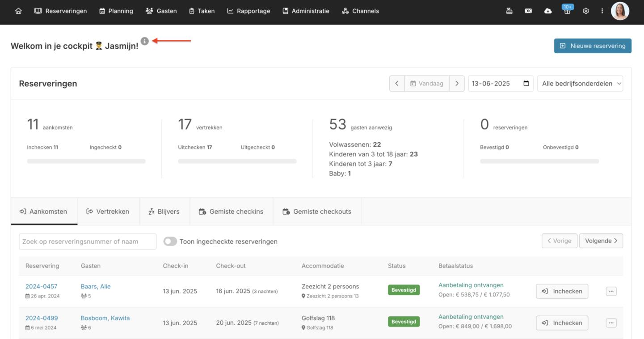Toggle 'Toon ingecheckte reserveringen' switch
644x339 pixels.
(170, 242)
